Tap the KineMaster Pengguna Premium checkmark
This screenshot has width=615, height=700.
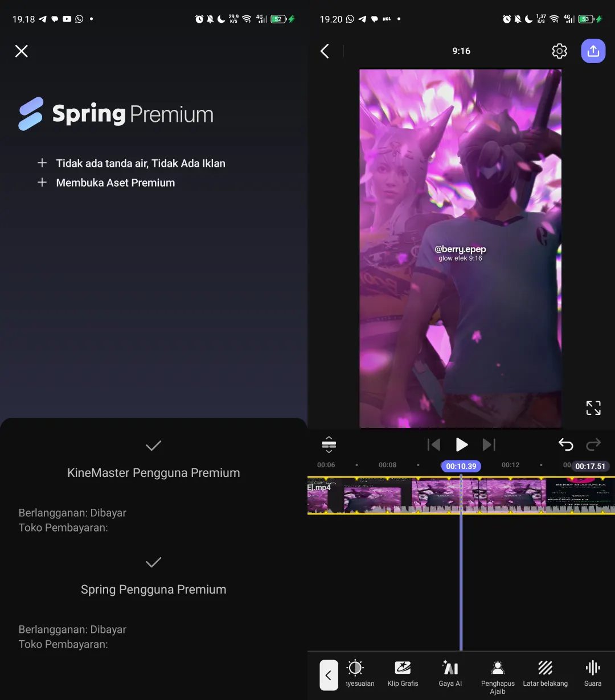tap(153, 446)
